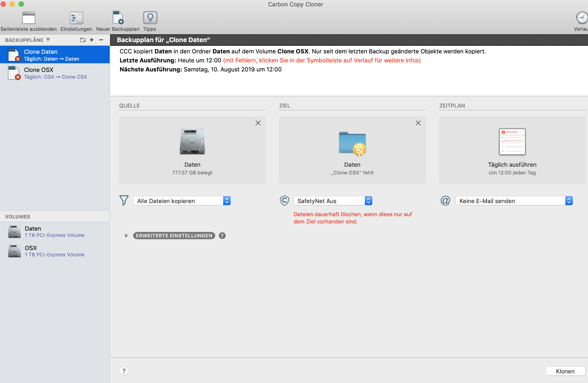588x383 pixels.
Task: Click the e-mail @ icon
Action: pyautogui.click(x=445, y=201)
